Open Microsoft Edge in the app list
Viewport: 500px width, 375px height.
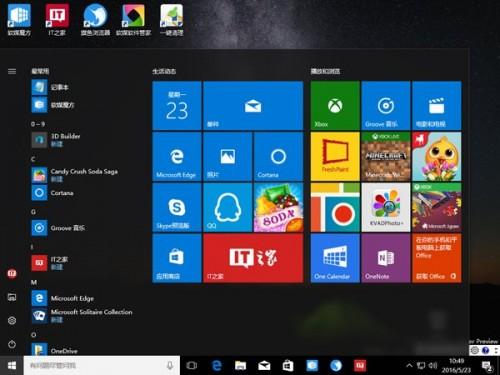tap(83, 298)
